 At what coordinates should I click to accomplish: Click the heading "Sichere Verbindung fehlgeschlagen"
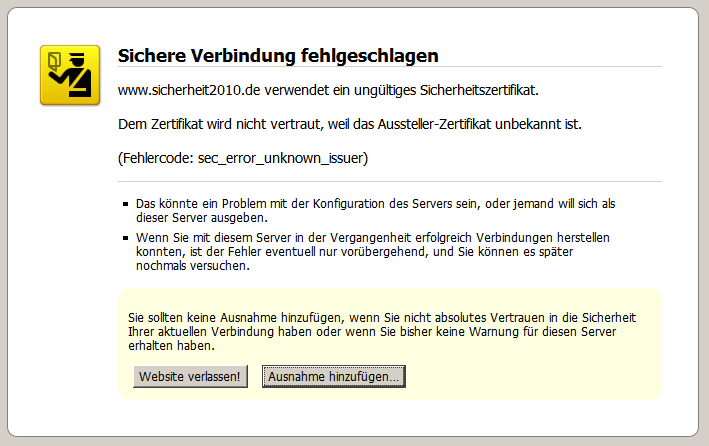(x=278, y=54)
